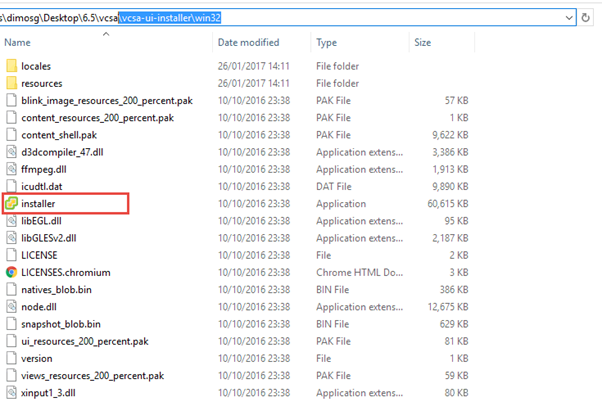Sort by the Name column header
The image size is (602, 420).
17,42
